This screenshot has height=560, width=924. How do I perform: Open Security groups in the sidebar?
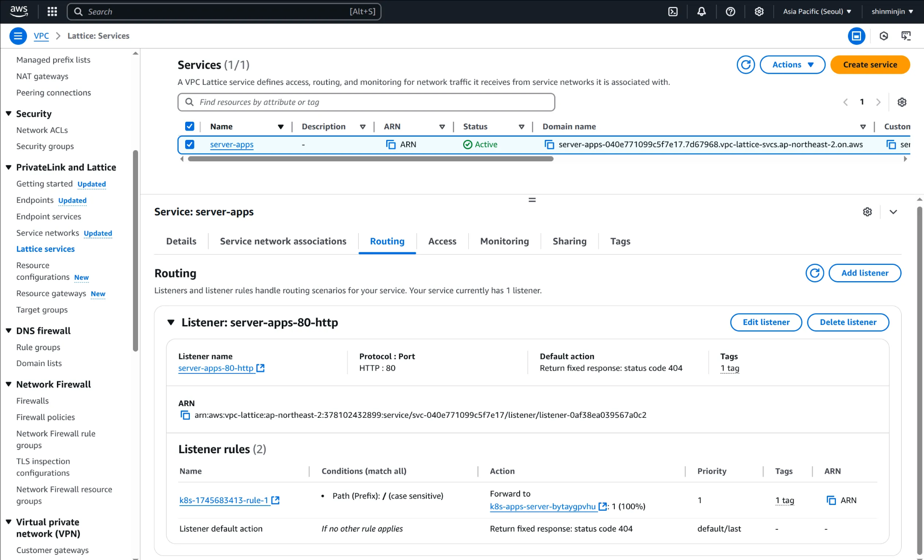click(x=45, y=146)
